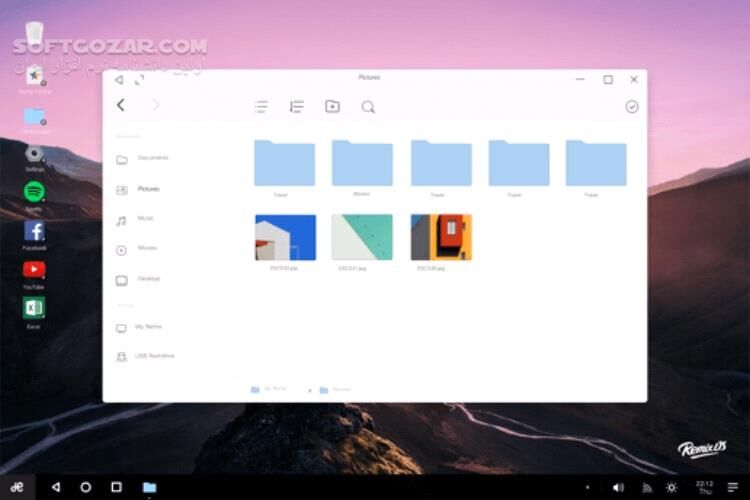
Task: Open Music in the sidebar
Action: click(x=135, y=220)
